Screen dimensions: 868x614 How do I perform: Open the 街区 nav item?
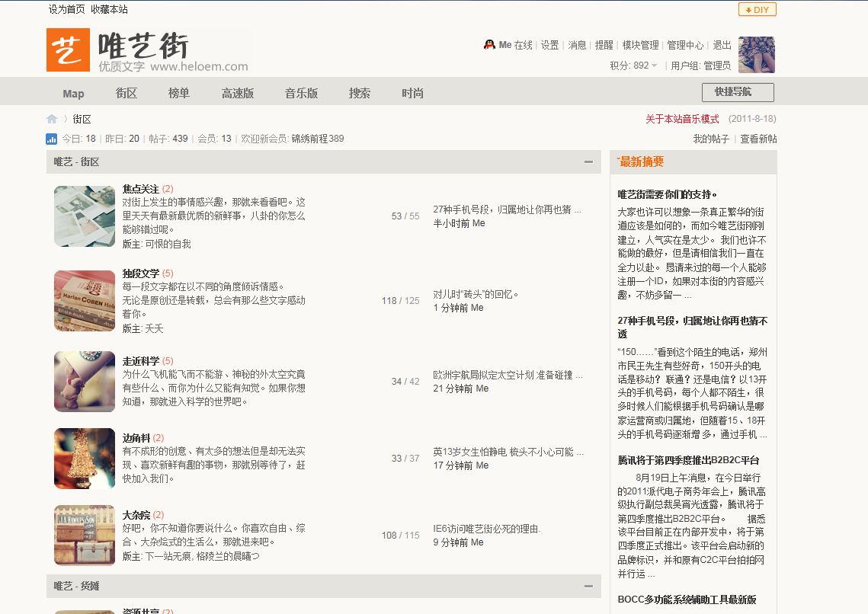(127, 94)
